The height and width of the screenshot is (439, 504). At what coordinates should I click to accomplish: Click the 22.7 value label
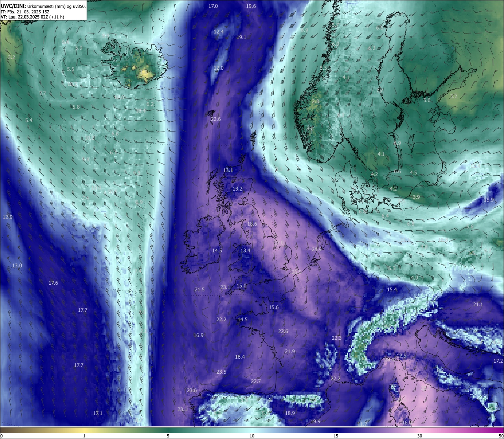pyautogui.click(x=256, y=382)
